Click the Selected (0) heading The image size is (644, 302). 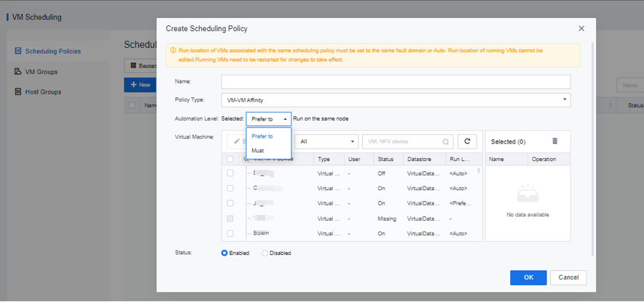click(x=508, y=142)
